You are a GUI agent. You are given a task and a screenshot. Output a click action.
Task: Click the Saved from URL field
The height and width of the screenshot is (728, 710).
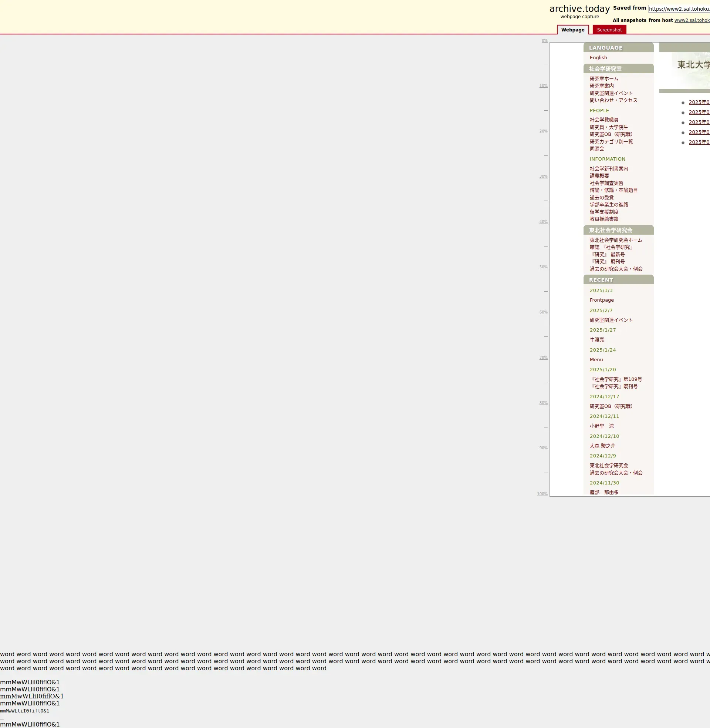pyautogui.click(x=679, y=9)
